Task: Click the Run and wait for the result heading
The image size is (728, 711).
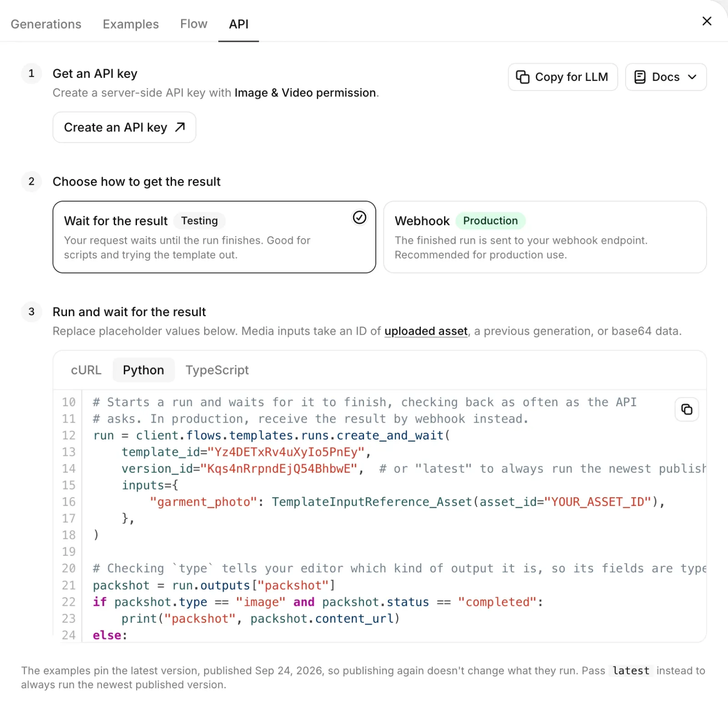Action: [x=129, y=312]
